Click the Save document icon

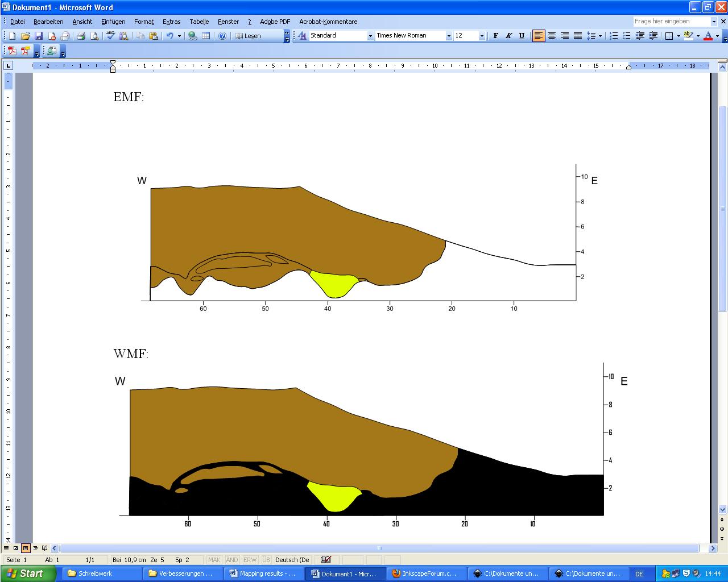coord(39,36)
